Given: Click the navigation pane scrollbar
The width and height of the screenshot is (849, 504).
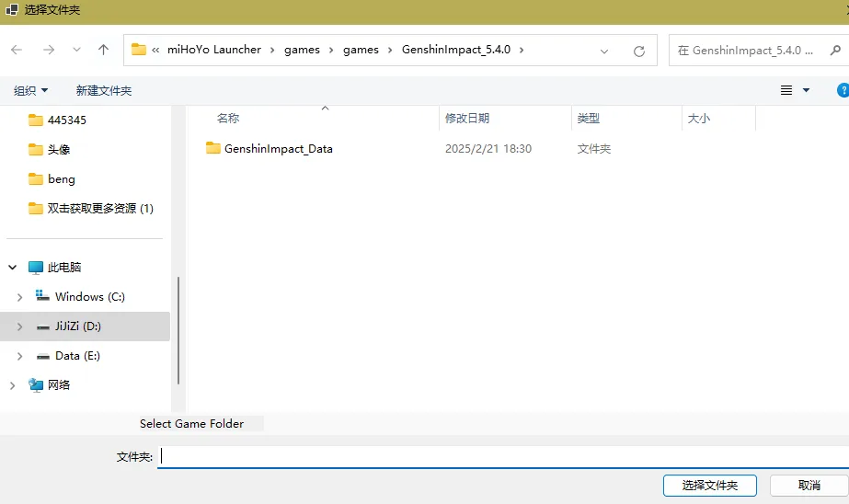Looking at the screenshot, I should tap(178, 330).
